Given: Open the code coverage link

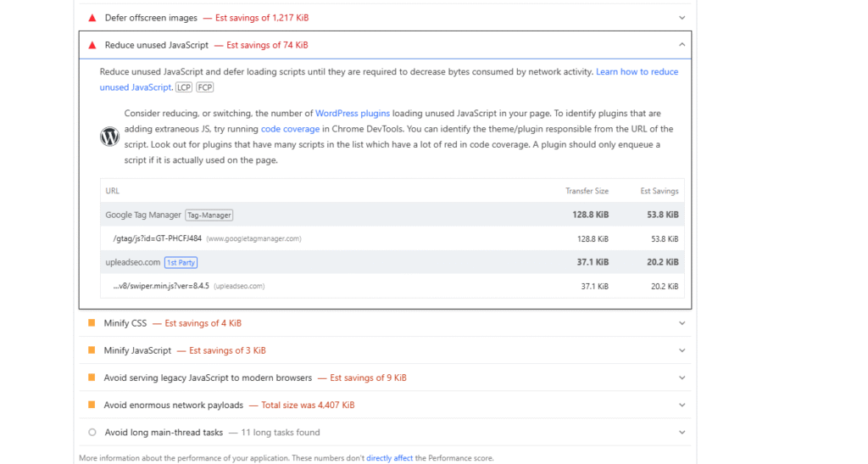Looking at the screenshot, I should click(290, 129).
